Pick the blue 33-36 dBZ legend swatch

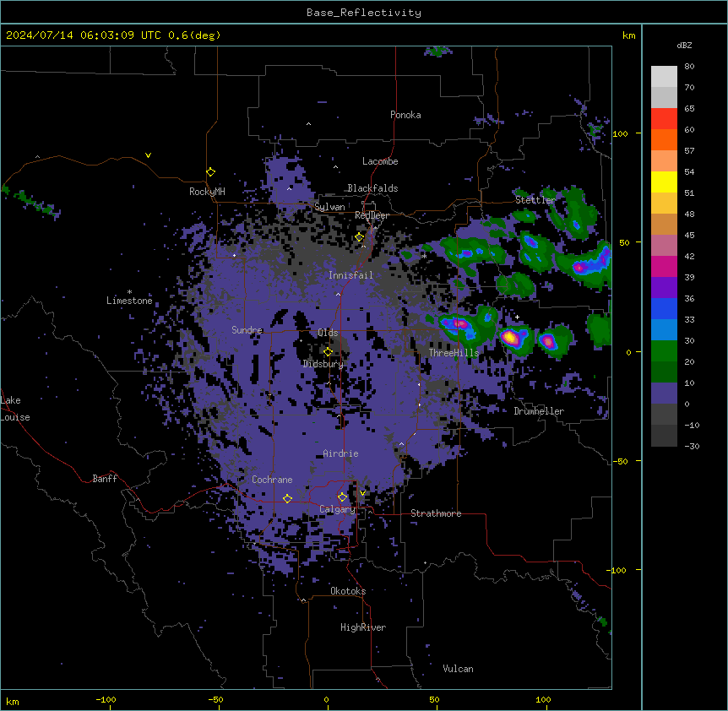tap(664, 308)
